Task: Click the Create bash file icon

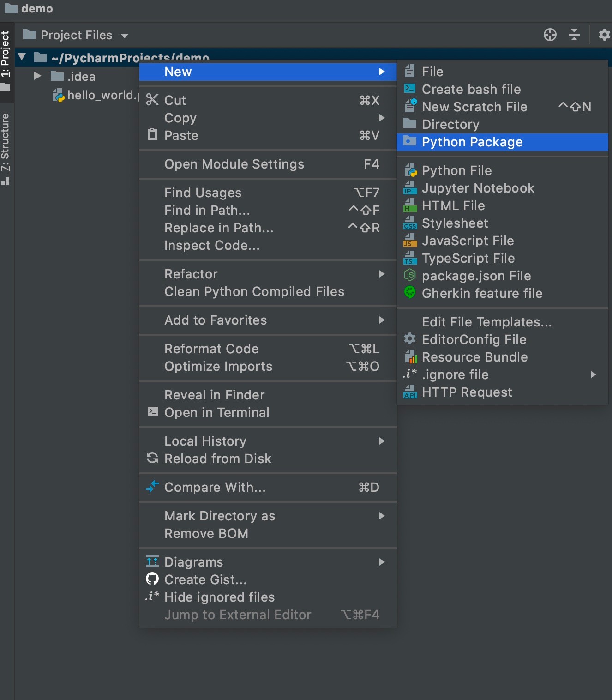Action: (409, 89)
